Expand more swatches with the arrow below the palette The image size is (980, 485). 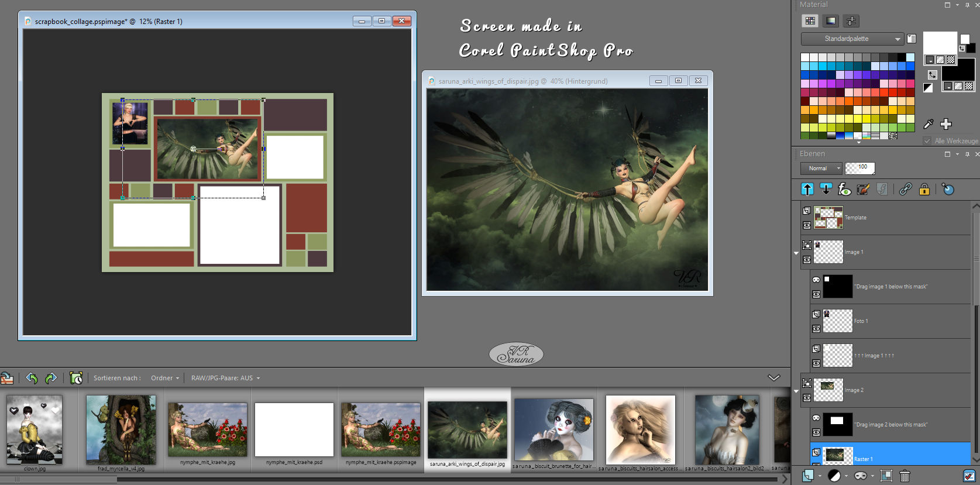tap(859, 142)
